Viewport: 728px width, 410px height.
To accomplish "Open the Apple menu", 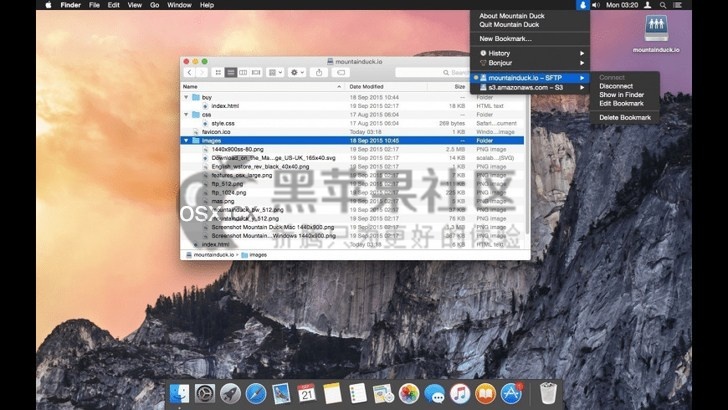I will 48,5.
